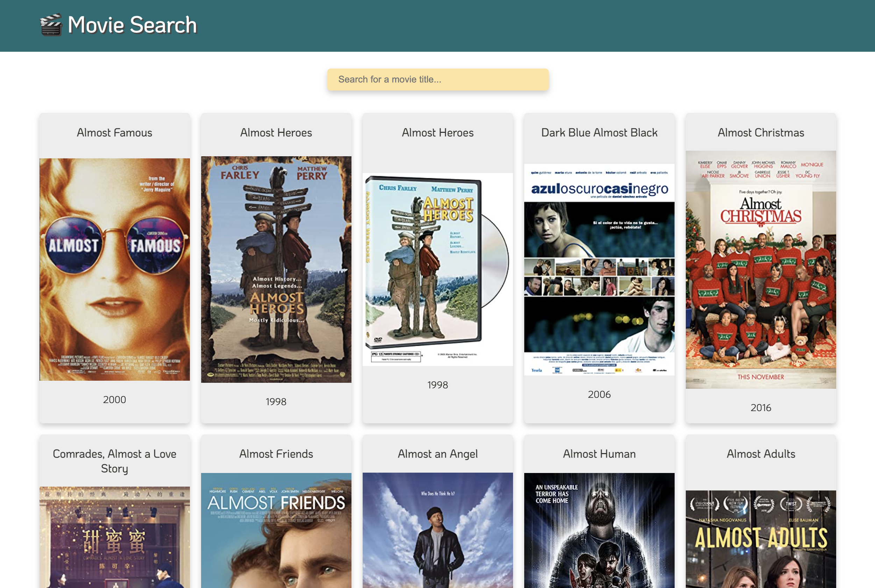Viewport: 875px width, 588px height.
Task: Open the Almost Heroes DVD cover image
Action: (438, 269)
